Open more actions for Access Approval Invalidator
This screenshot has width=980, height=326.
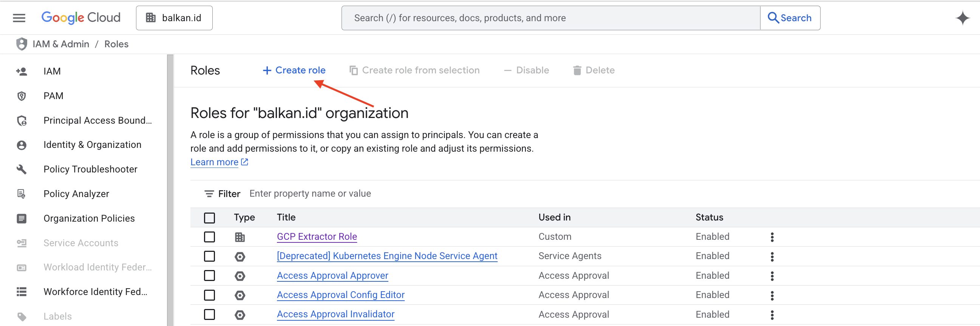tap(772, 315)
